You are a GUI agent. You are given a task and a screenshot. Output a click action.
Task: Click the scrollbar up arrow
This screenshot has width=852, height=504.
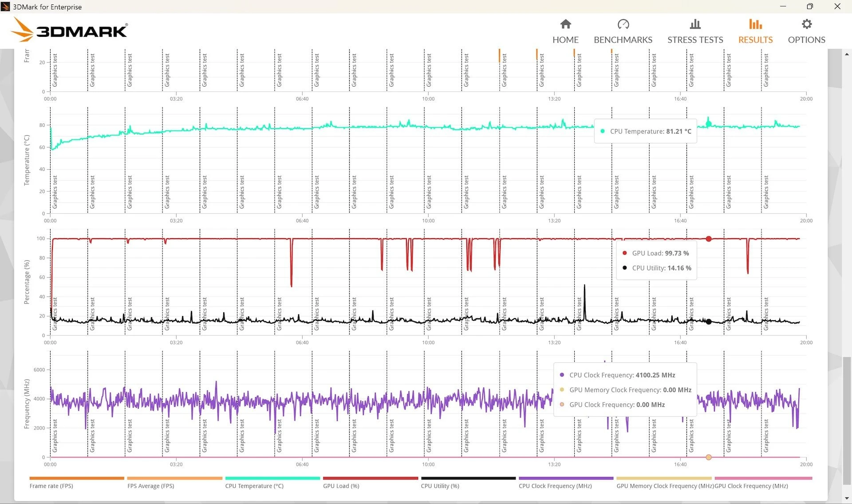coord(847,54)
